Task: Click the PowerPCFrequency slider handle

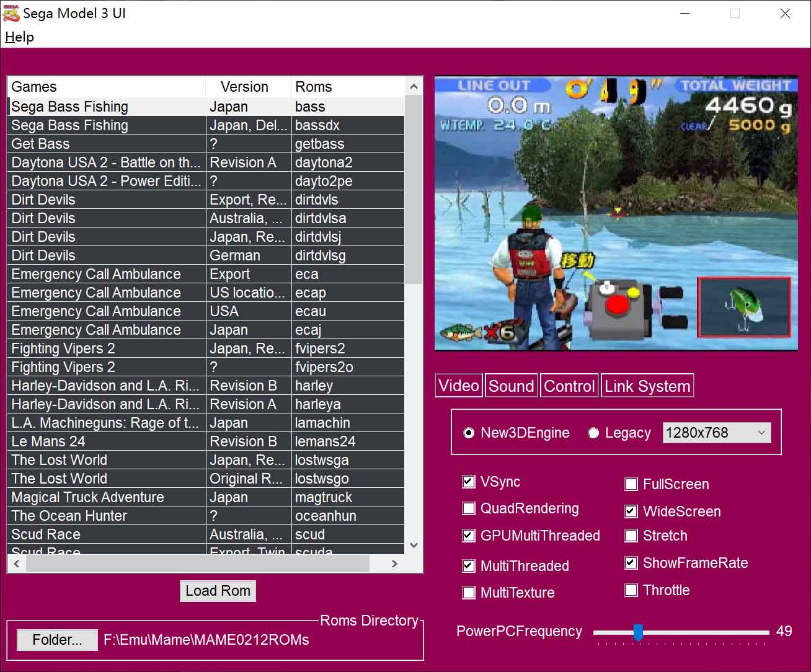Action: click(x=637, y=632)
